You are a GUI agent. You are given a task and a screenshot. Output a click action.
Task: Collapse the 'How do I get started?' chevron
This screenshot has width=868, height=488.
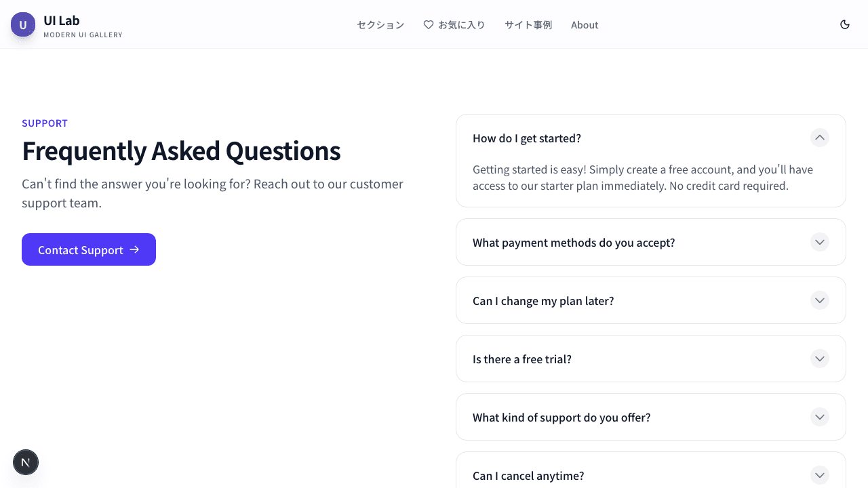[820, 138]
